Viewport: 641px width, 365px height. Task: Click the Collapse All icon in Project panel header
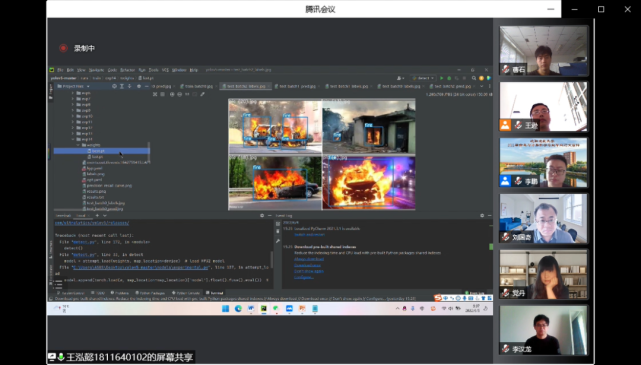click(x=129, y=86)
